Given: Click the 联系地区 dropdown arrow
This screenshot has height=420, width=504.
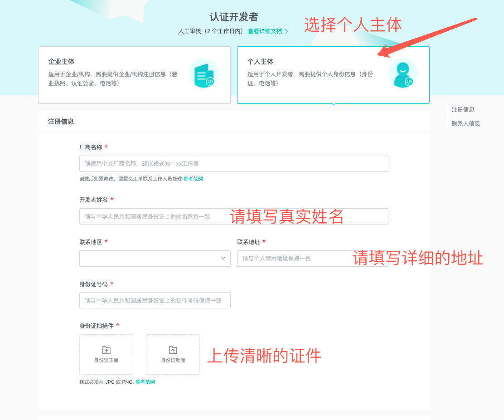Looking at the screenshot, I should pos(223,258).
